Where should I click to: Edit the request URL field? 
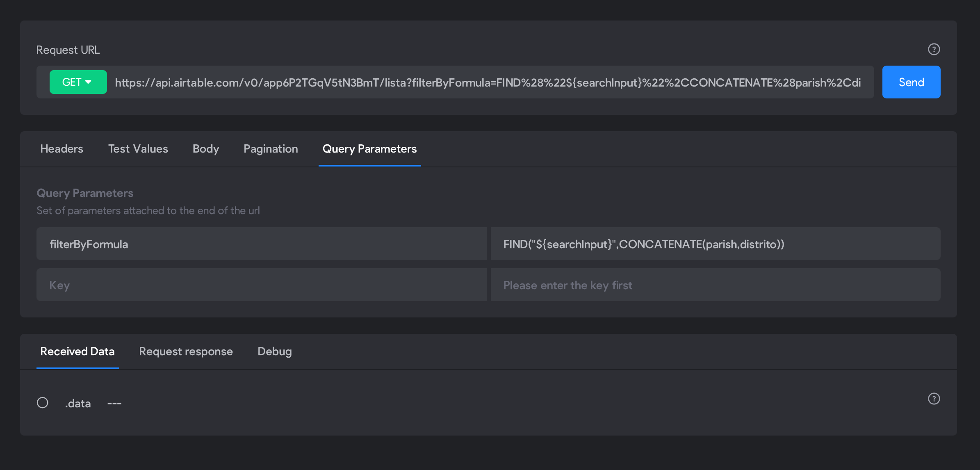point(488,82)
